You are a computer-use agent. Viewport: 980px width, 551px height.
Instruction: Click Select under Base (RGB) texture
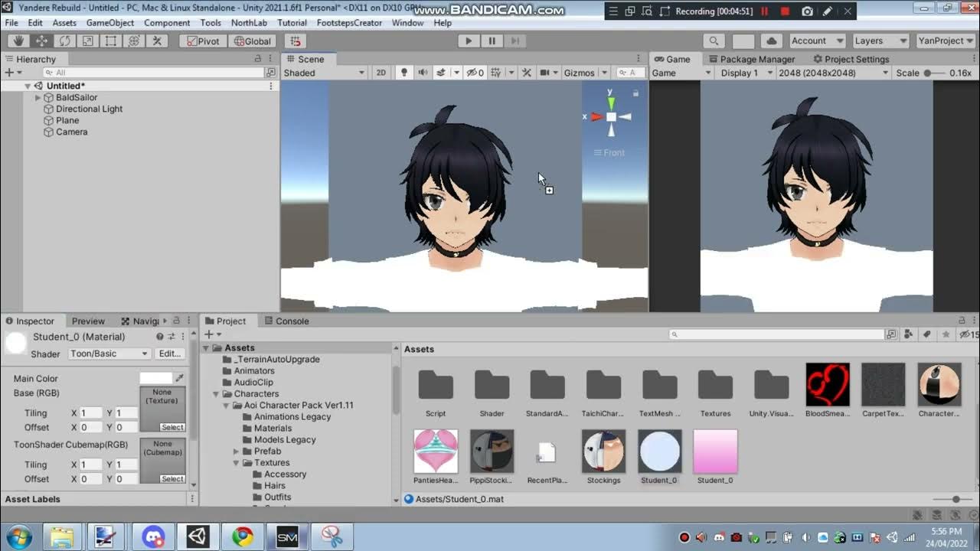tap(172, 427)
